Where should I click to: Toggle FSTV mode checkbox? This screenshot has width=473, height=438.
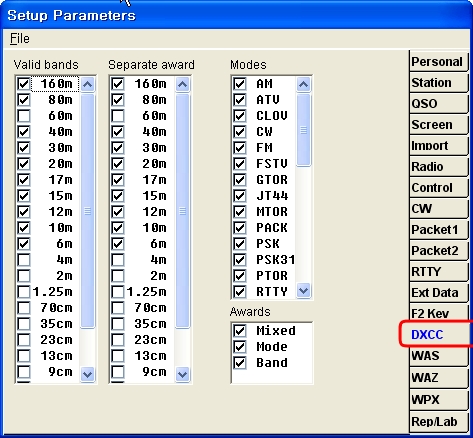(240, 164)
